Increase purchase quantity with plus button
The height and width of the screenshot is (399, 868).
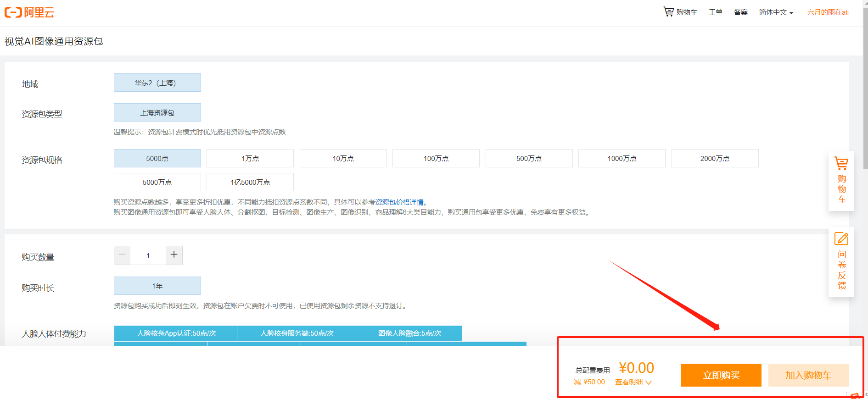click(174, 255)
